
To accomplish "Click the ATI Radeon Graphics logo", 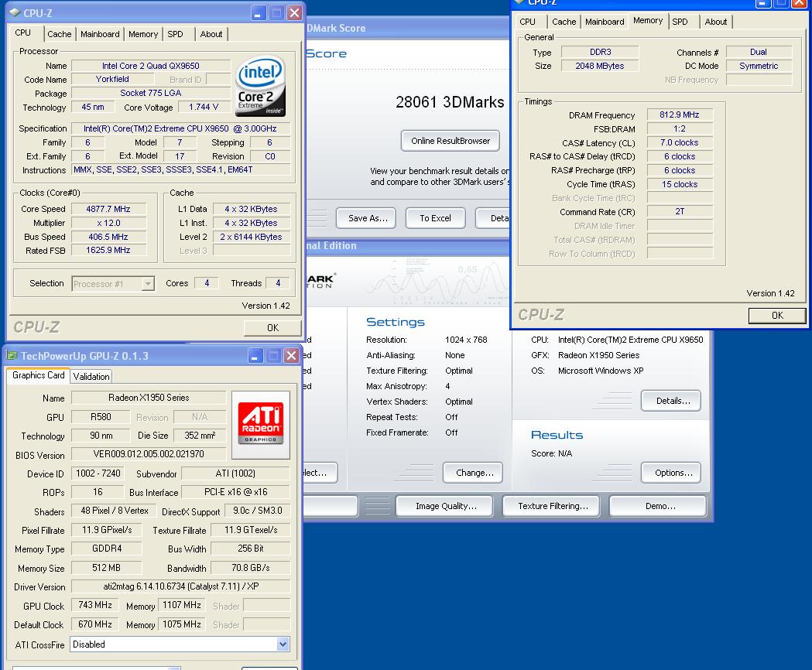I will [x=261, y=425].
